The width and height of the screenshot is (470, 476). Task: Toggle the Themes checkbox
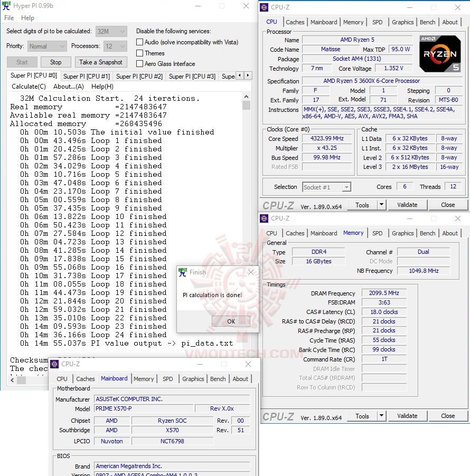pos(140,53)
